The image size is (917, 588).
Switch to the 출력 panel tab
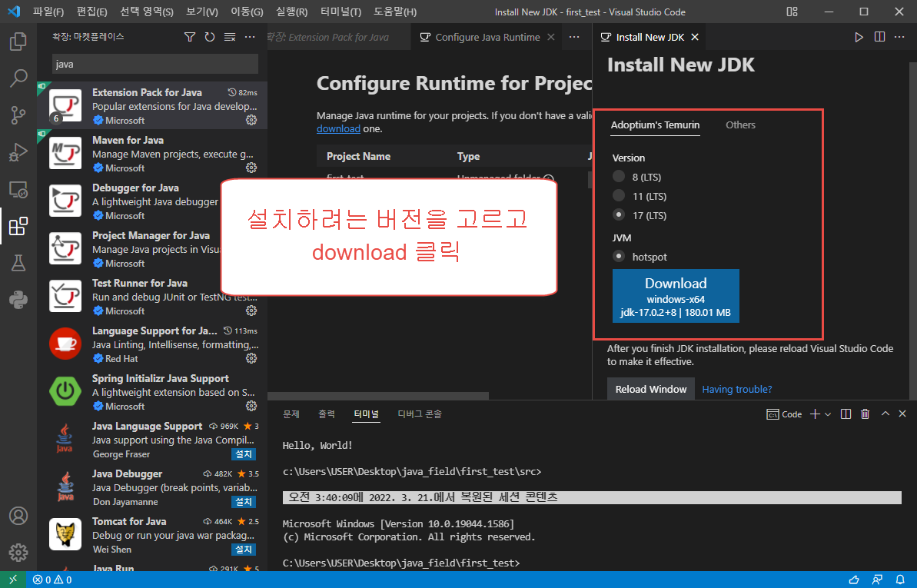tap(327, 414)
